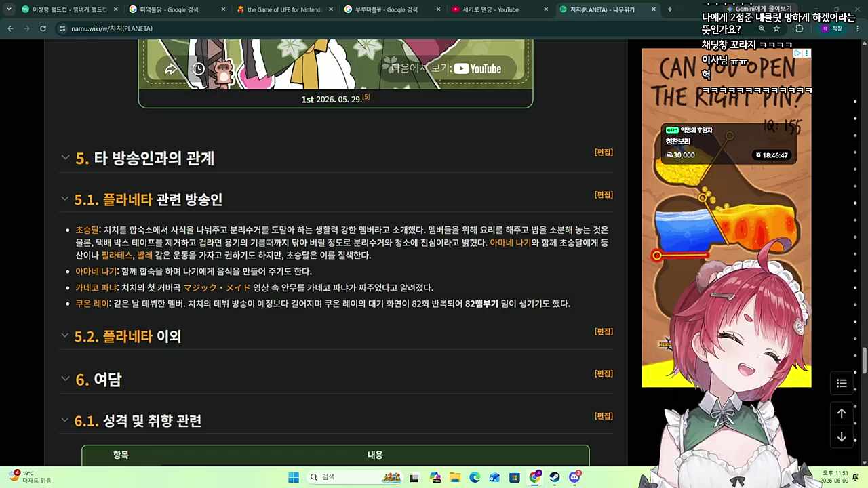Click 편집 for section 5
The width and height of the screenshot is (868, 488).
tap(604, 152)
